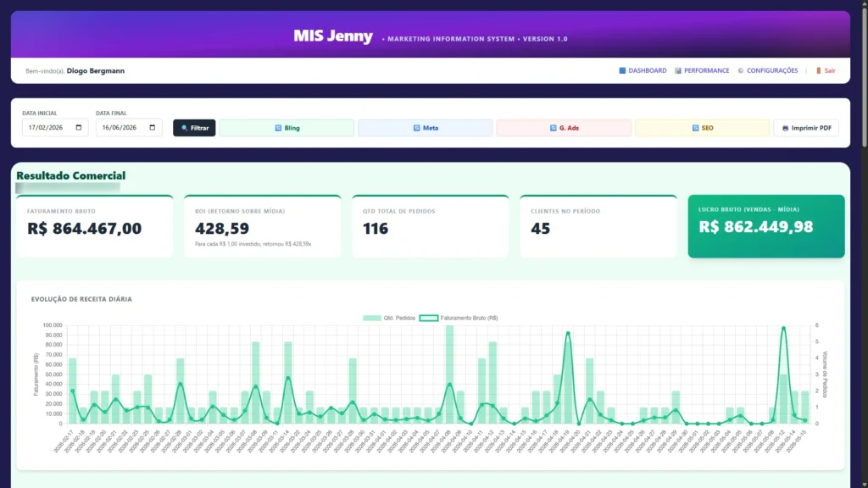
Task: Click the Resultado Comercial heading
Action: pyautogui.click(x=71, y=175)
